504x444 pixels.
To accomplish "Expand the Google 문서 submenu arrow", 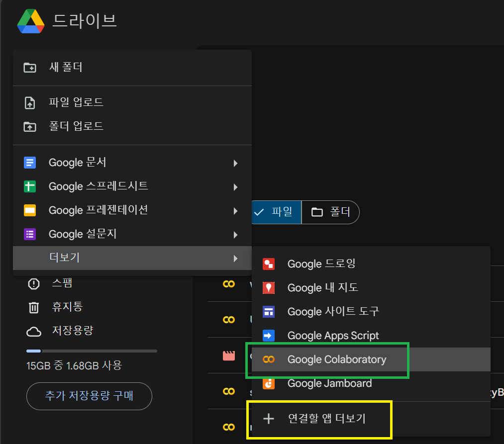I will (236, 163).
